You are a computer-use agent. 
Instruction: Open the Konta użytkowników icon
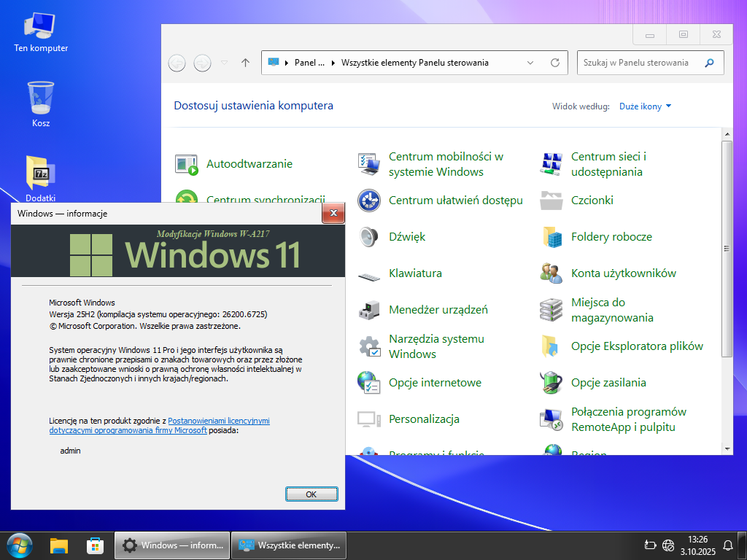coord(551,273)
